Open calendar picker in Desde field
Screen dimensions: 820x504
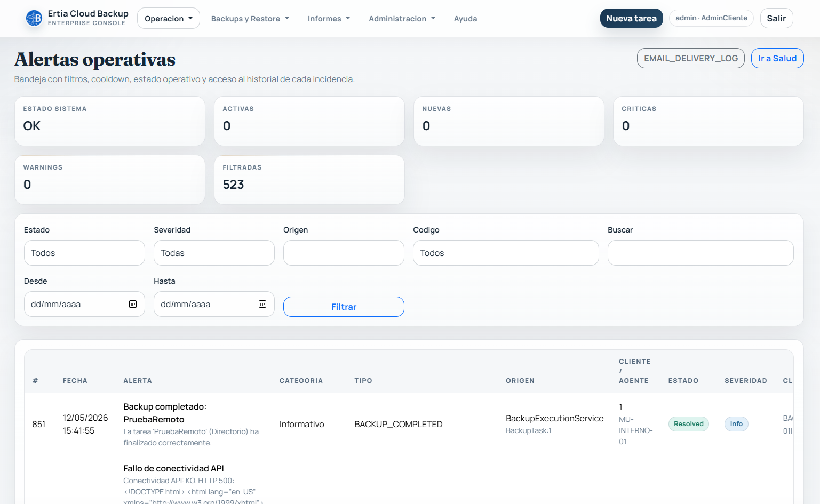pos(133,304)
